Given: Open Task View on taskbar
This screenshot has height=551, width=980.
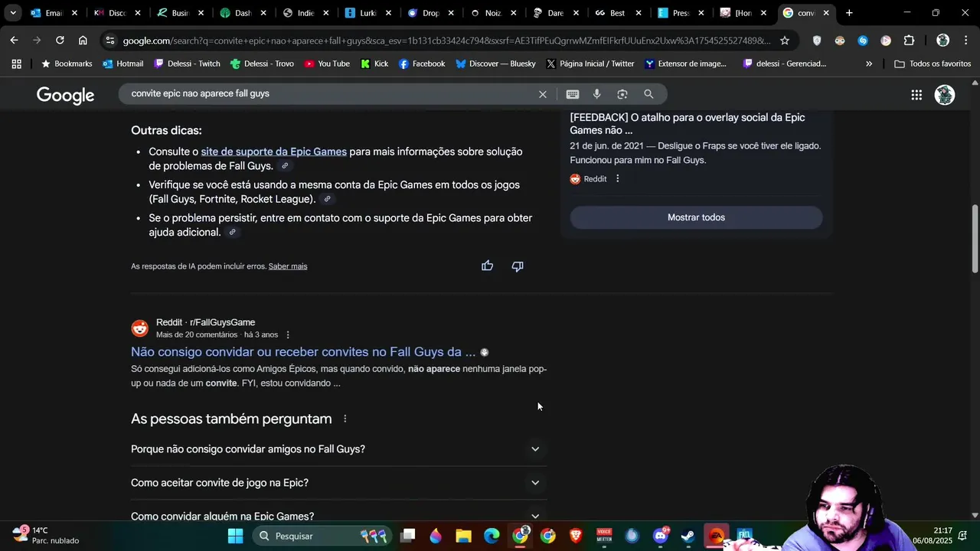Looking at the screenshot, I should pos(407,536).
